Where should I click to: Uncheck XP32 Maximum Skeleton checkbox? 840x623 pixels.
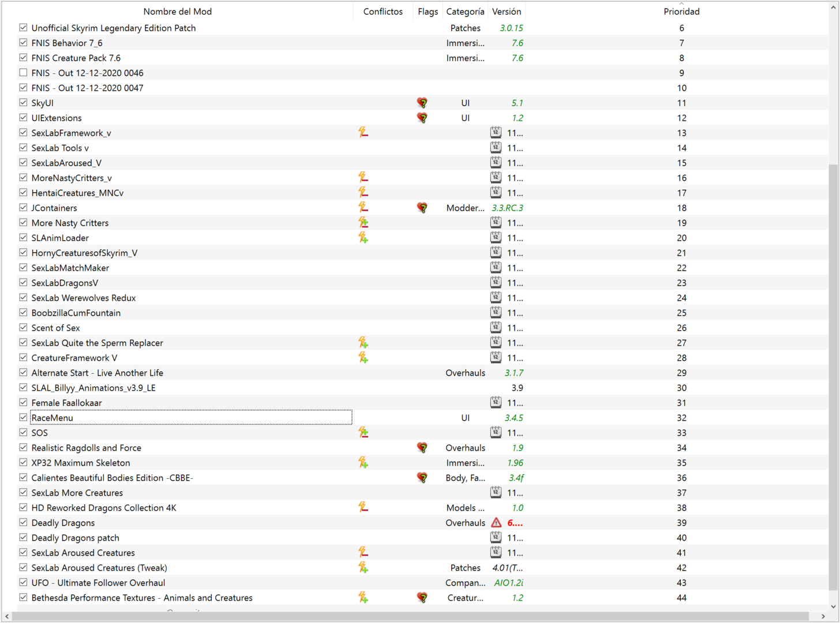[23, 463]
